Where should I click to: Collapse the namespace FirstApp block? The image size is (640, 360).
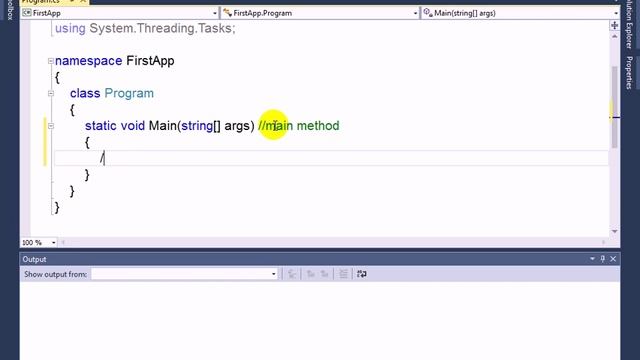(x=51, y=61)
